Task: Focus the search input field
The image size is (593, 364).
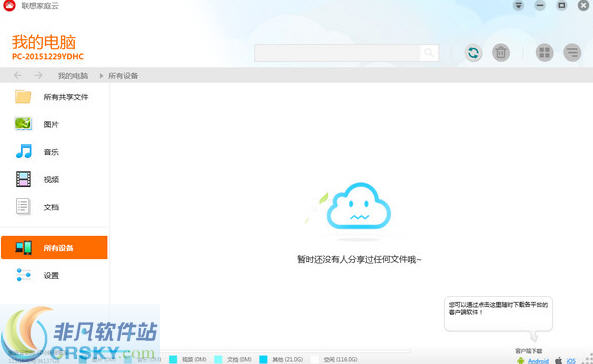Action: tap(337, 53)
